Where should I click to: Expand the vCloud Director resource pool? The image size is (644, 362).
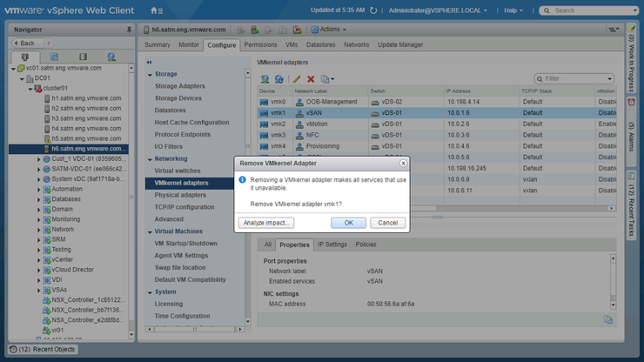pyautogui.click(x=39, y=271)
